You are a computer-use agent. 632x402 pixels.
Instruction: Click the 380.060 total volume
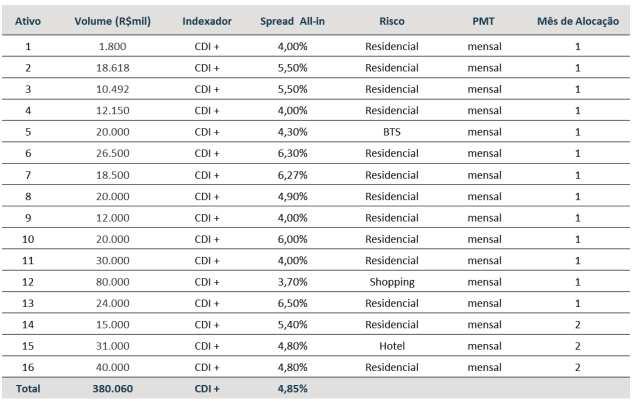[x=112, y=389]
